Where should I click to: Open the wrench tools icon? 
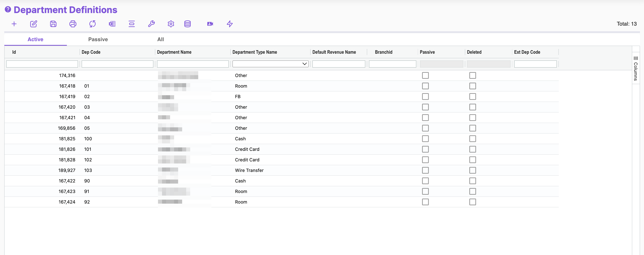[x=151, y=24]
